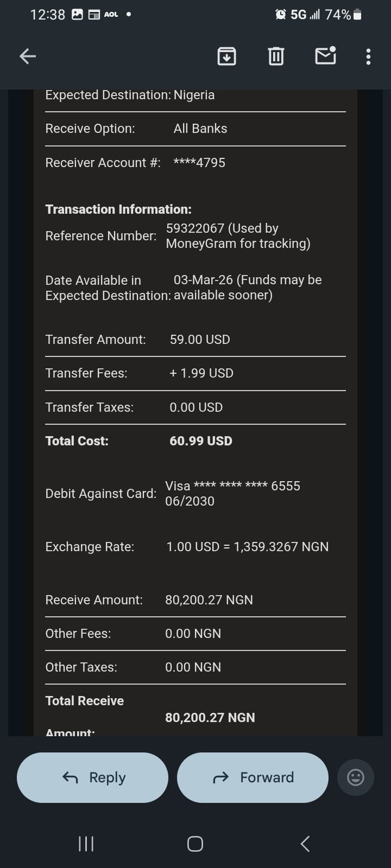Tap the reference number 59322067
Image resolution: width=391 pixels, height=868 pixels.
click(x=194, y=228)
